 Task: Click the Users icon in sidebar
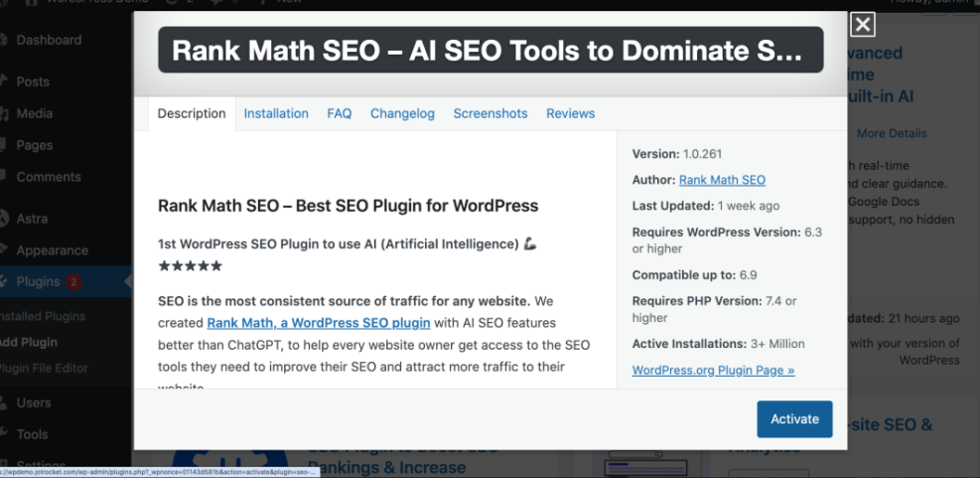coord(4,402)
